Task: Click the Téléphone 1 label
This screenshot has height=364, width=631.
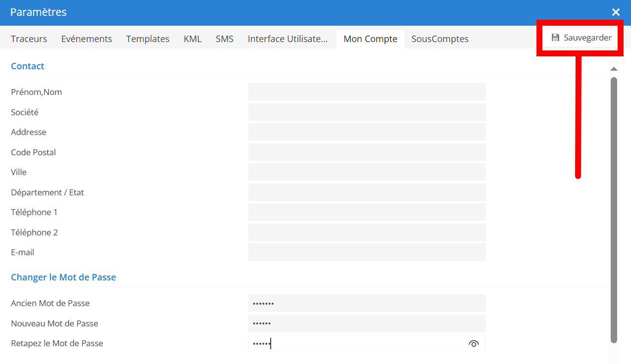Action: point(34,212)
